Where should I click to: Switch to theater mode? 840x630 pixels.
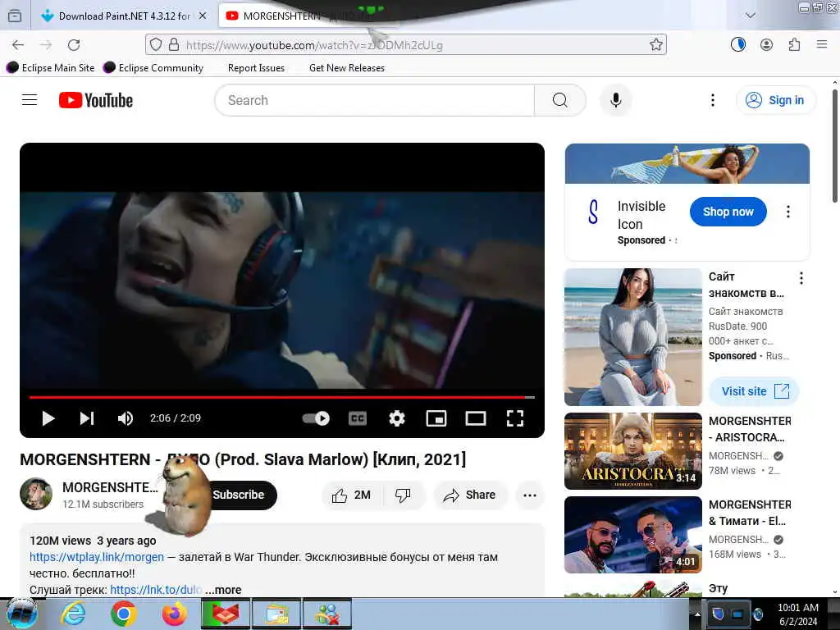click(476, 418)
